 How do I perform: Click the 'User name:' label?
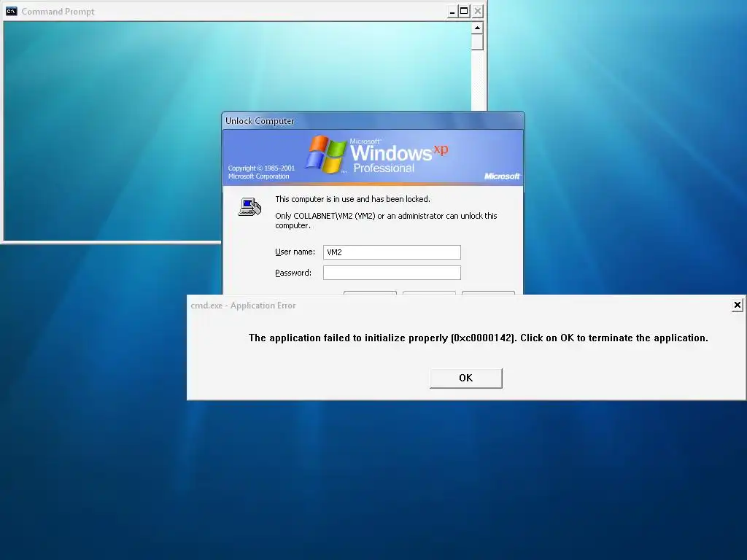coord(295,252)
